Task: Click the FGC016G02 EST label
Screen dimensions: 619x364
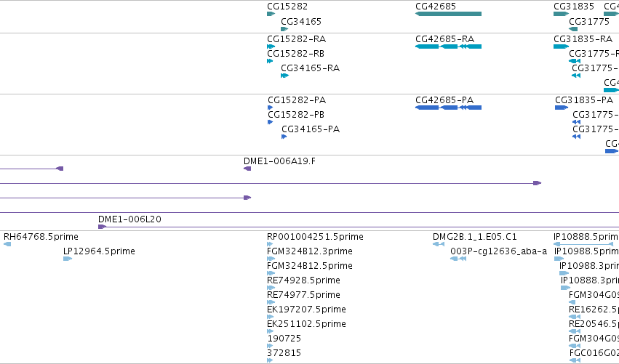Action: point(594,353)
